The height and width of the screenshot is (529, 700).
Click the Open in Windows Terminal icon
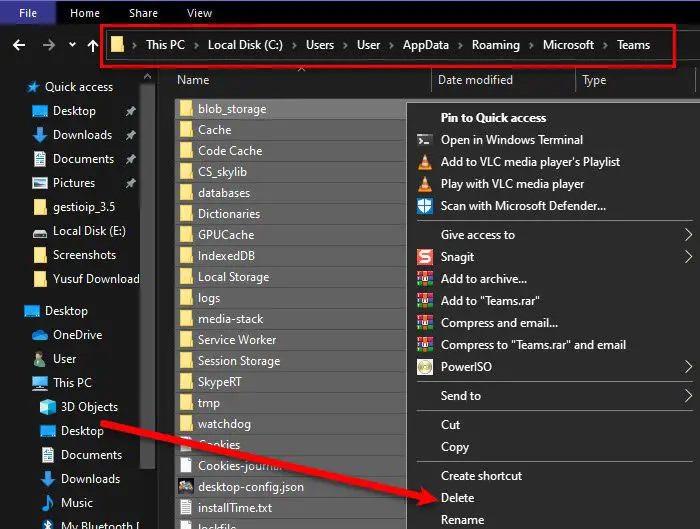[425, 140]
